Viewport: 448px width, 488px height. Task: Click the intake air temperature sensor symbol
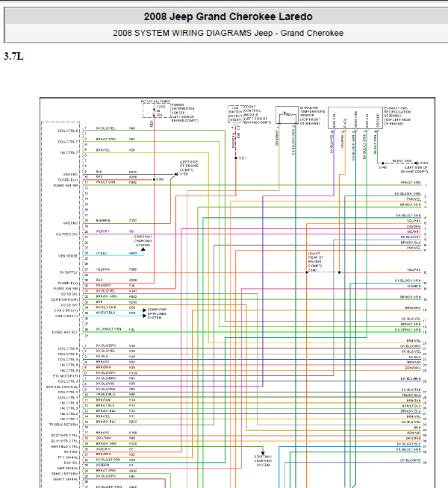[286, 116]
